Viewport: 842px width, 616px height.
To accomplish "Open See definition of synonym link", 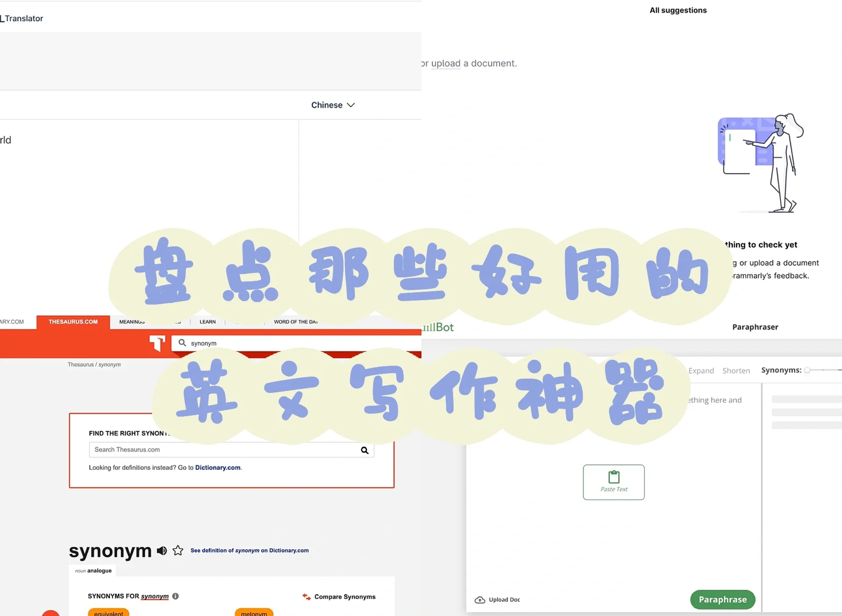I will click(x=250, y=550).
